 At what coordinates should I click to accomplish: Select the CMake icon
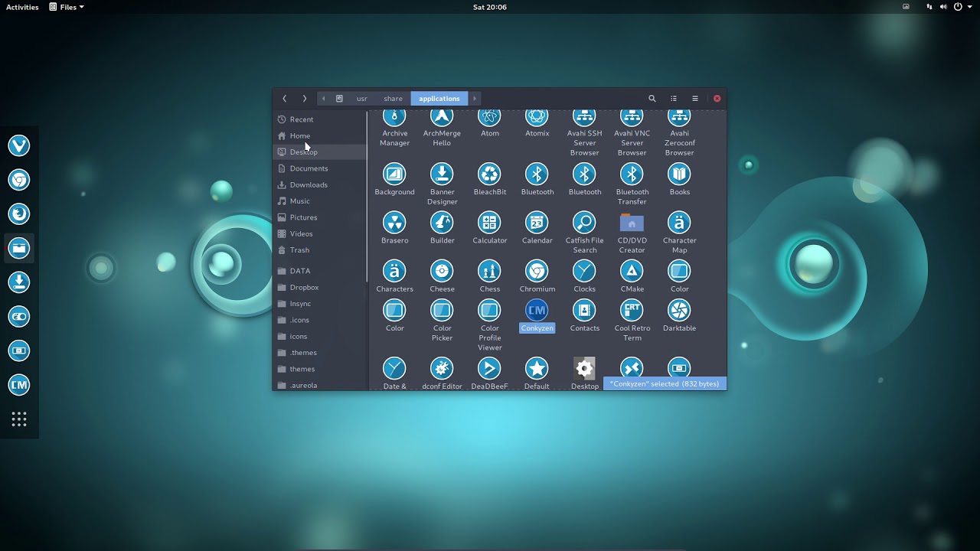(x=632, y=271)
